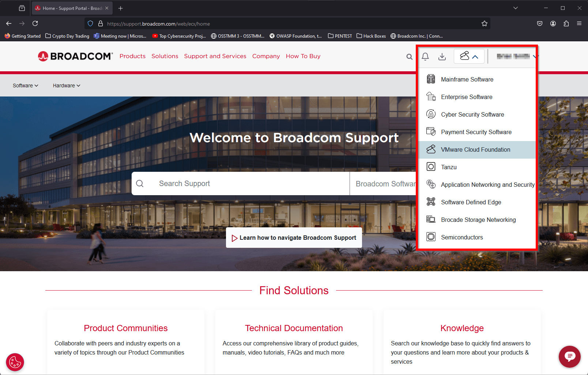Choose Payment Security Software

coord(477,132)
